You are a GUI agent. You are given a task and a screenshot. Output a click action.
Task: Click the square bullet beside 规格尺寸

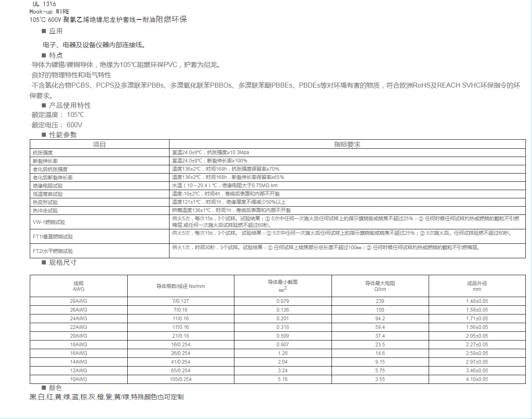tap(44, 262)
